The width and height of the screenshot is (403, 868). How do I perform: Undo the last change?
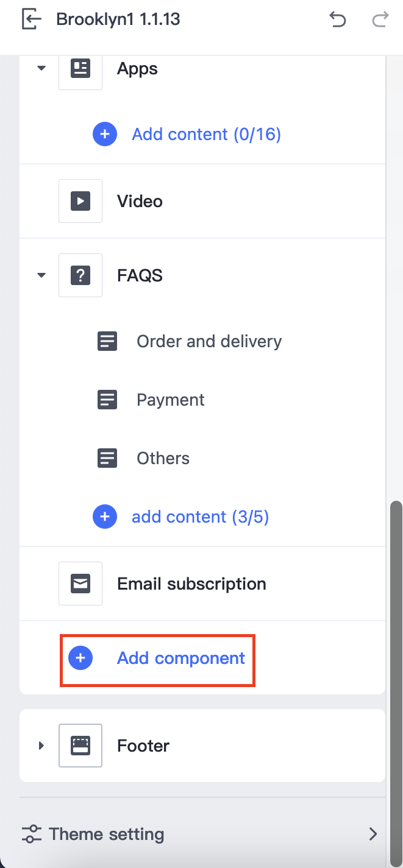pos(337,19)
